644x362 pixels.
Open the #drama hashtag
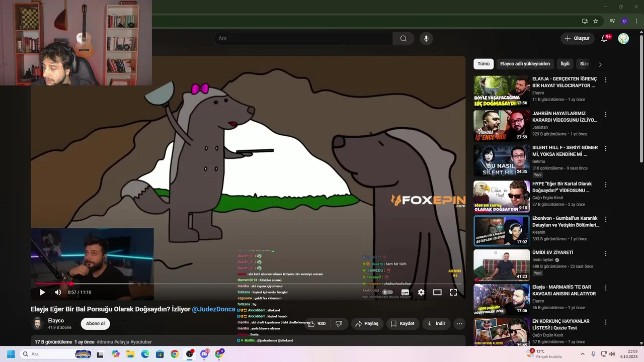coord(105,342)
